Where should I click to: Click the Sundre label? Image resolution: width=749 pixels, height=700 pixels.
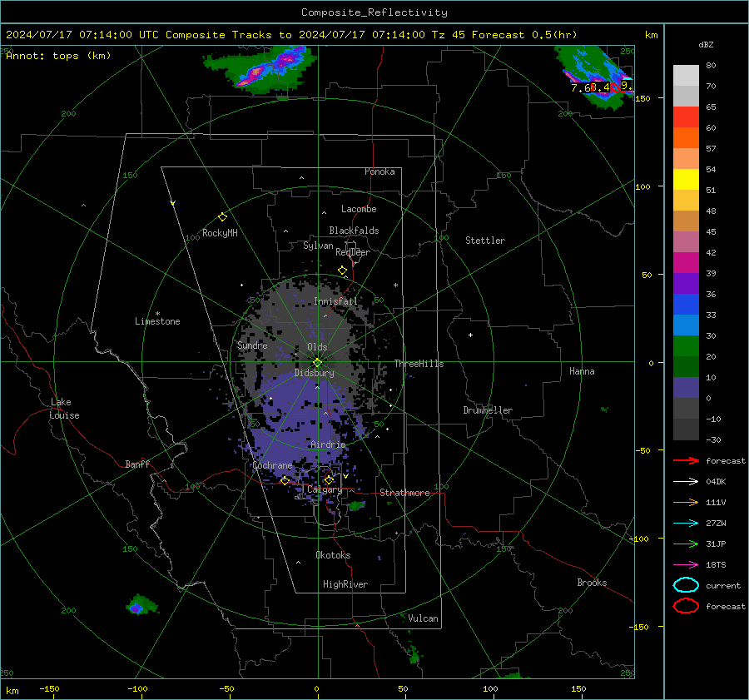coord(252,345)
